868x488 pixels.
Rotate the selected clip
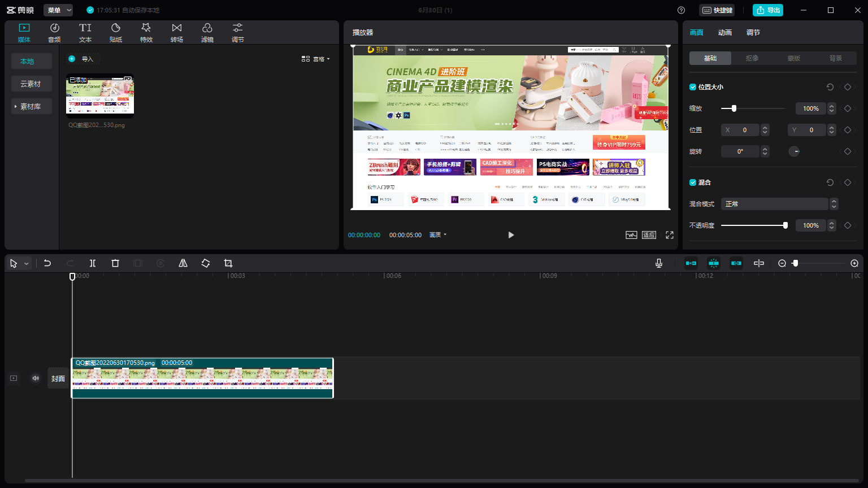pyautogui.click(x=206, y=263)
